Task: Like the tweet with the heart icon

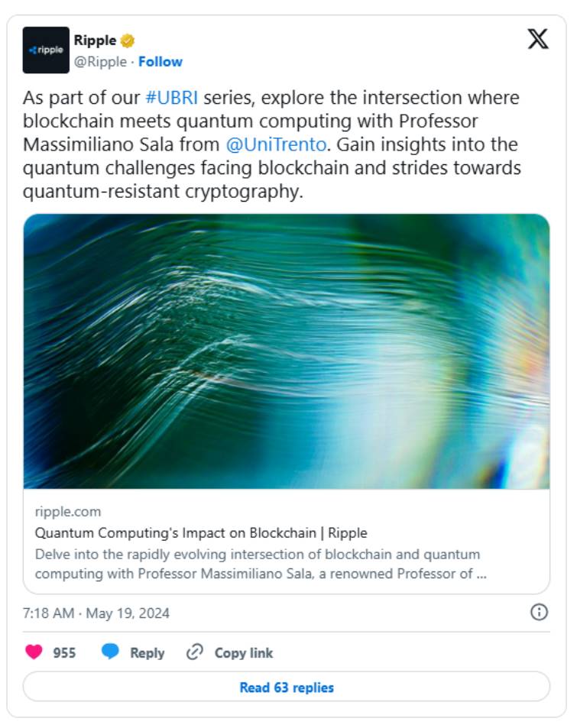Action: [34, 652]
